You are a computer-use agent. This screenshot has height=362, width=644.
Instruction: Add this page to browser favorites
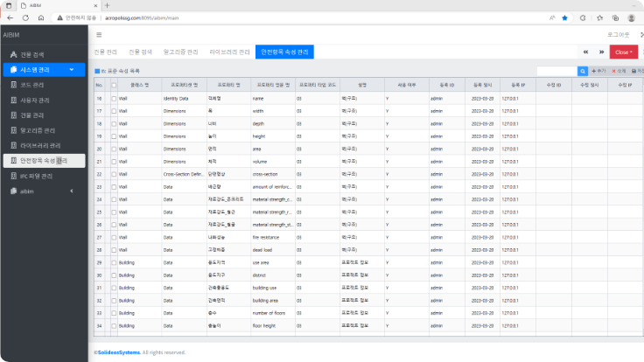[564, 17]
